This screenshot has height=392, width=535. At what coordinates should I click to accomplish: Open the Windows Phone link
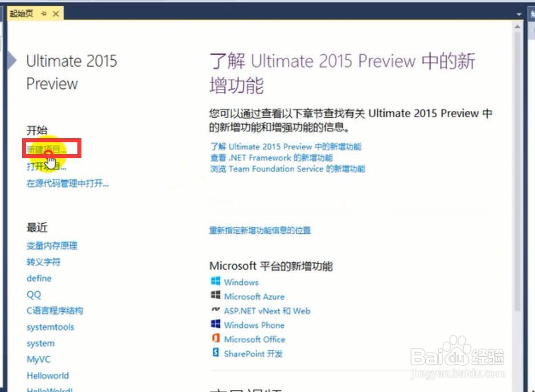254,325
